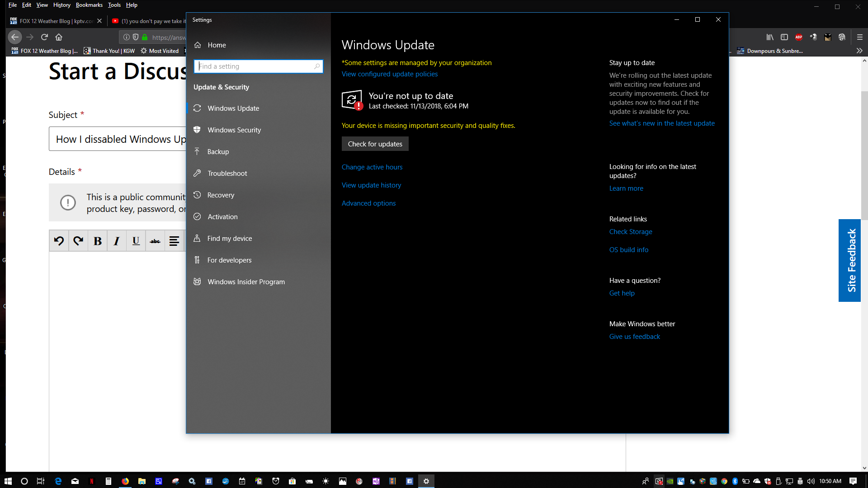Open Downpours & Sunbre... bookmark
Image resolution: width=868 pixels, height=488 pixels.
click(x=770, y=51)
